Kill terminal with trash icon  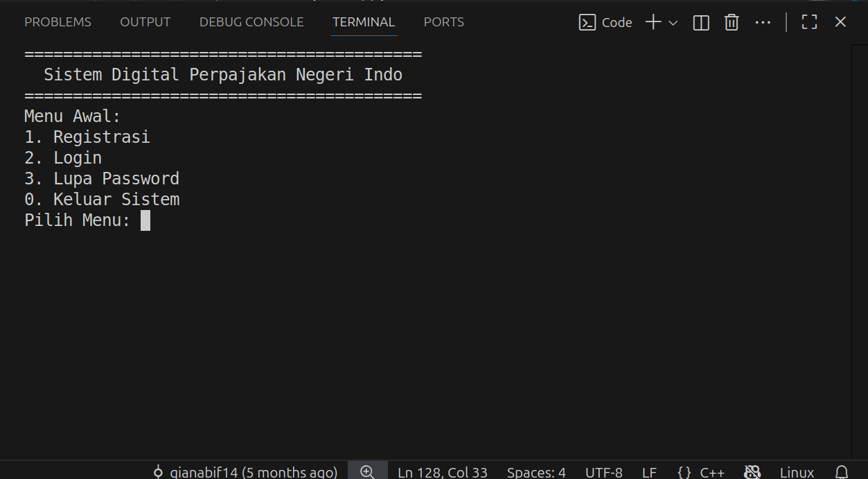(x=732, y=23)
